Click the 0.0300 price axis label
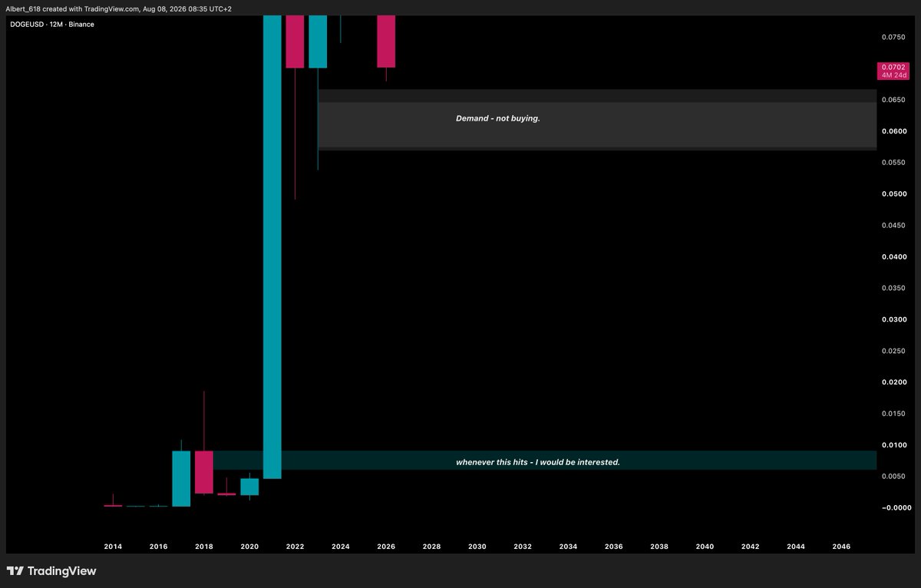The width and height of the screenshot is (921, 588). [x=894, y=319]
